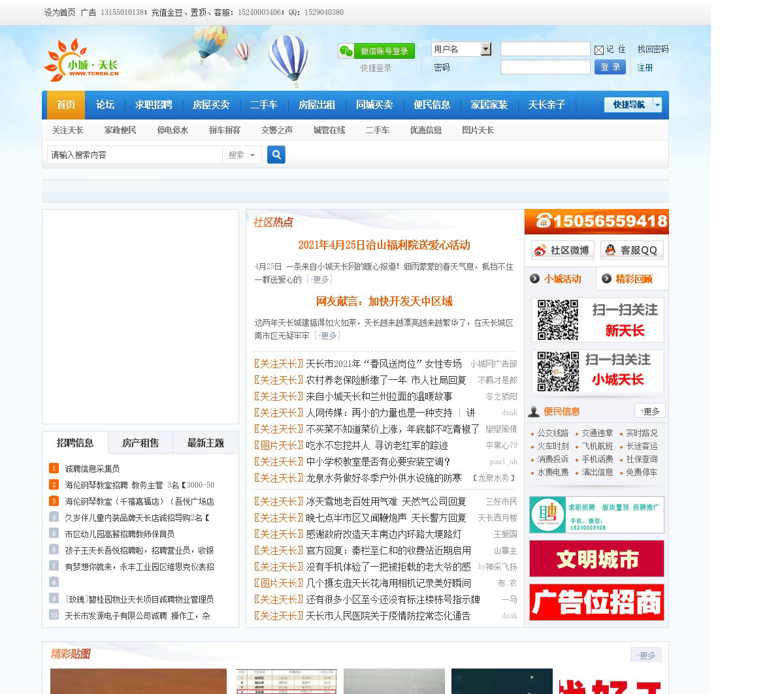Open the 用户名 login type dropdown
Screen dimensions: 784x694
[485, 49]
